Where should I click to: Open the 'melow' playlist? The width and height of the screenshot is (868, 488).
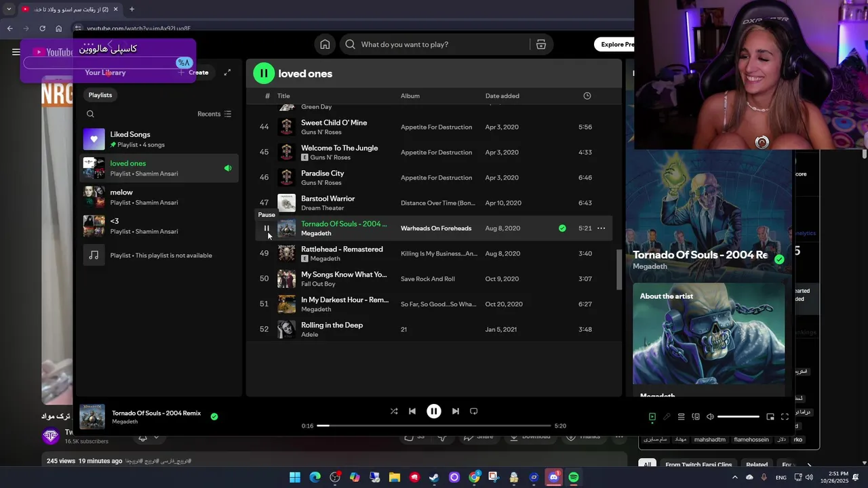[160, 197]
